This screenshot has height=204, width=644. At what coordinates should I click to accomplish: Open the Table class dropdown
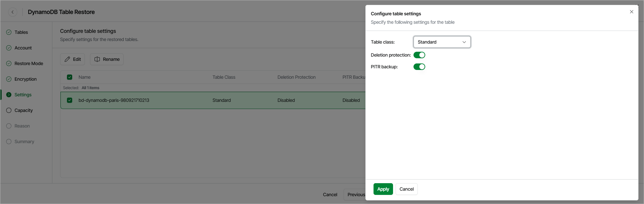tap(441, 42)
